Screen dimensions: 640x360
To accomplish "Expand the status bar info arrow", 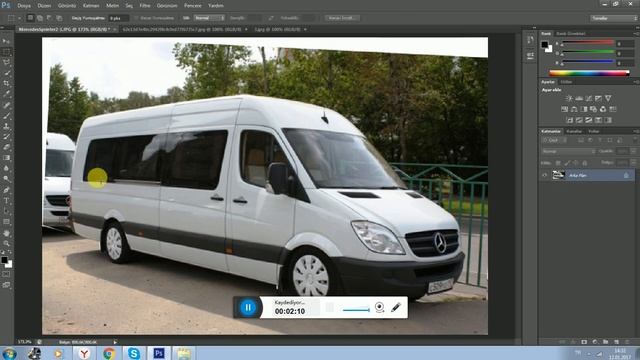I will tap(115, 342).
